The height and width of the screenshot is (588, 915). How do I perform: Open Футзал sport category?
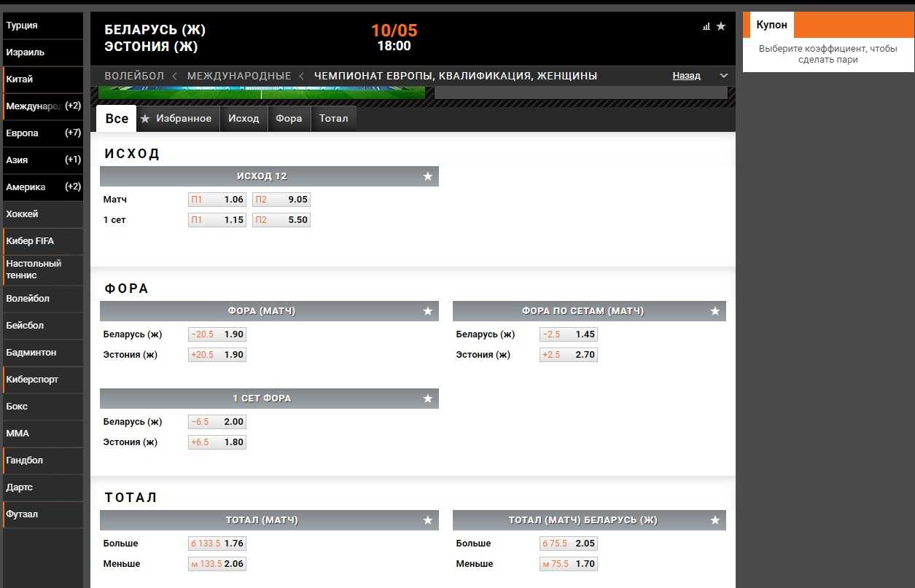coord(43,514)
